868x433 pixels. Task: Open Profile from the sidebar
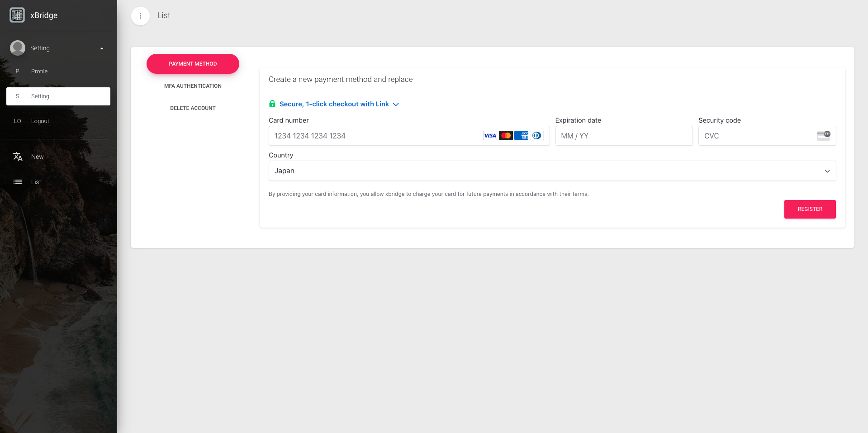coord(39,71)
